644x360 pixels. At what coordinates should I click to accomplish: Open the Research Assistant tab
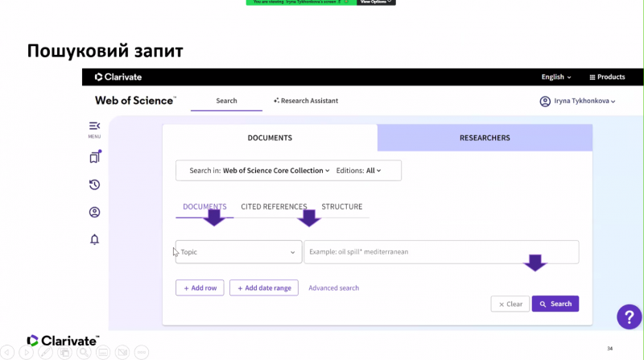pos(306,101)
